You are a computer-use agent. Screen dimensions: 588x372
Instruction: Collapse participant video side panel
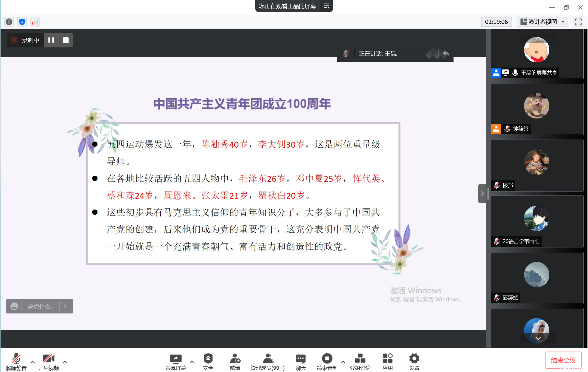tap(482, 194)
